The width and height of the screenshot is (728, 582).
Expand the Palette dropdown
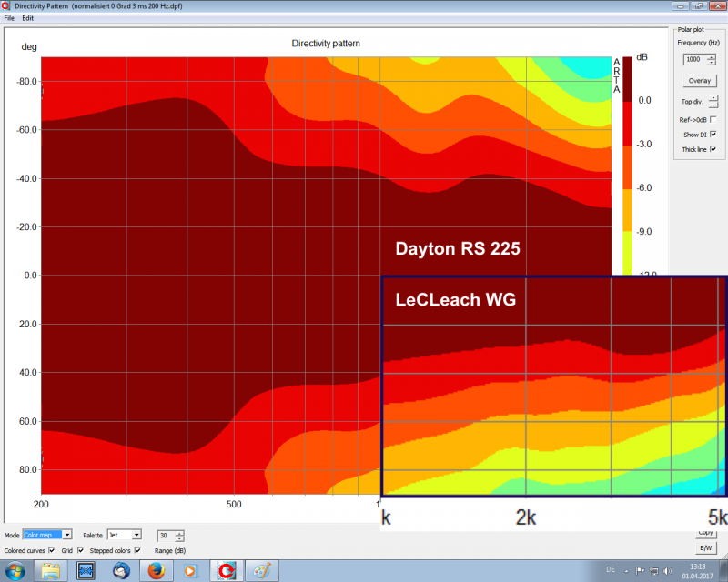(136, 536)
